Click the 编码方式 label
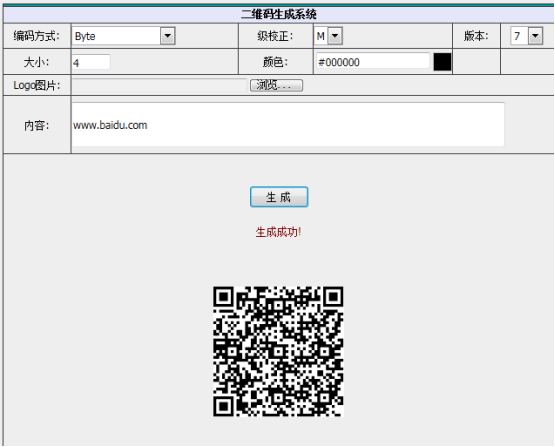Viewport: 555px width, 447px height. [x=37, y=36]
